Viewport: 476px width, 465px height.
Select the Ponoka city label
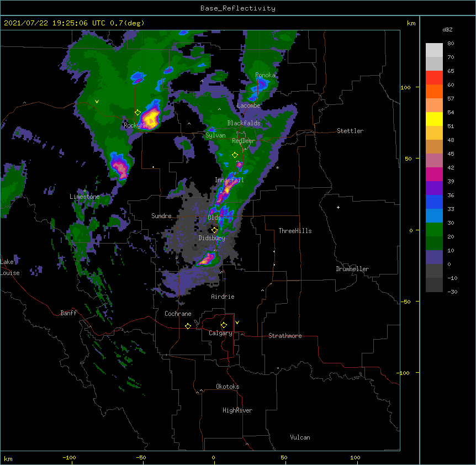coord(265,75)
